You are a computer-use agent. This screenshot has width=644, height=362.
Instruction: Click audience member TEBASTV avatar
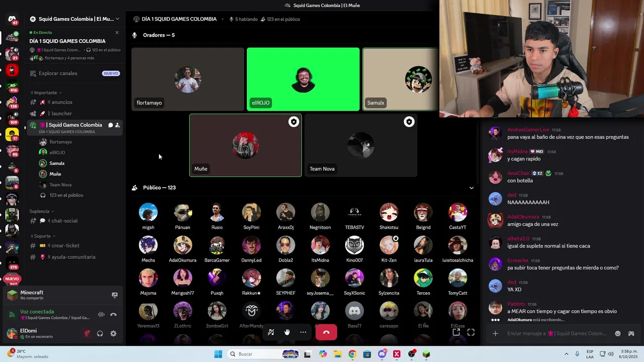coord(354,212)
